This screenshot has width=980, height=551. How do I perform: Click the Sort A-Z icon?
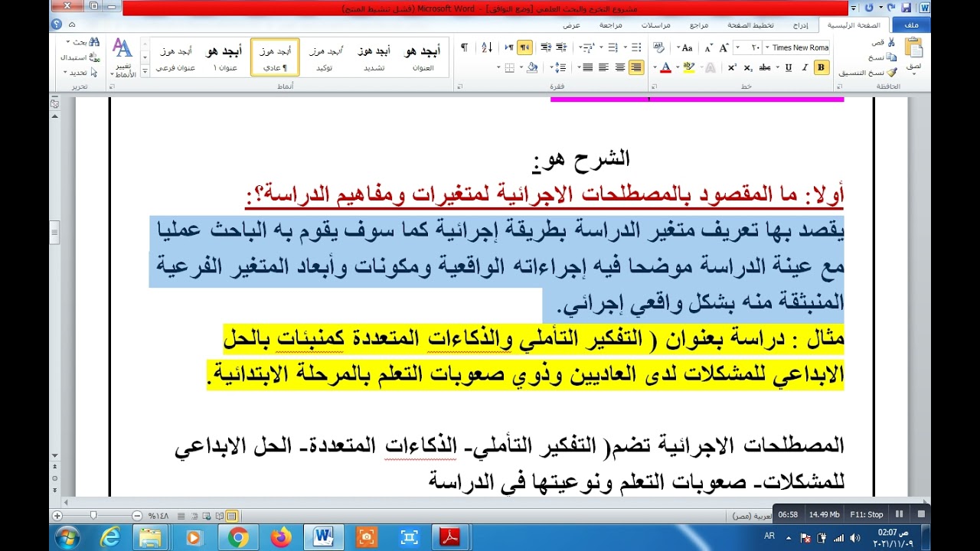click(x=487, y=47)
